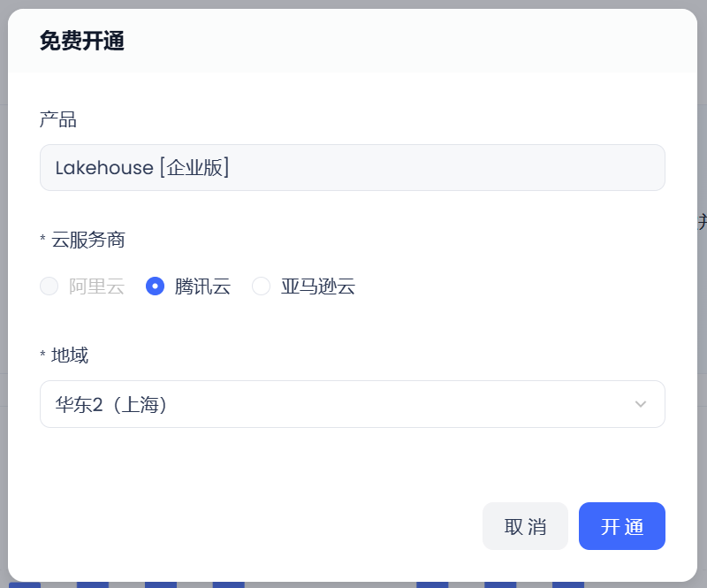Viewport: 707px width, 588px height.
Task: Click the required asterisk beside 地域
Action: click(x=42, y=356)
